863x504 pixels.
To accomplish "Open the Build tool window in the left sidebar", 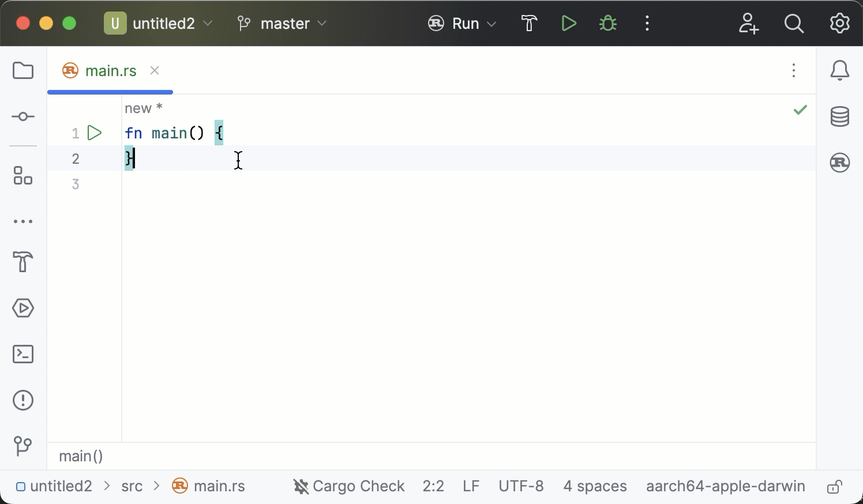I will tap(23, 262).
